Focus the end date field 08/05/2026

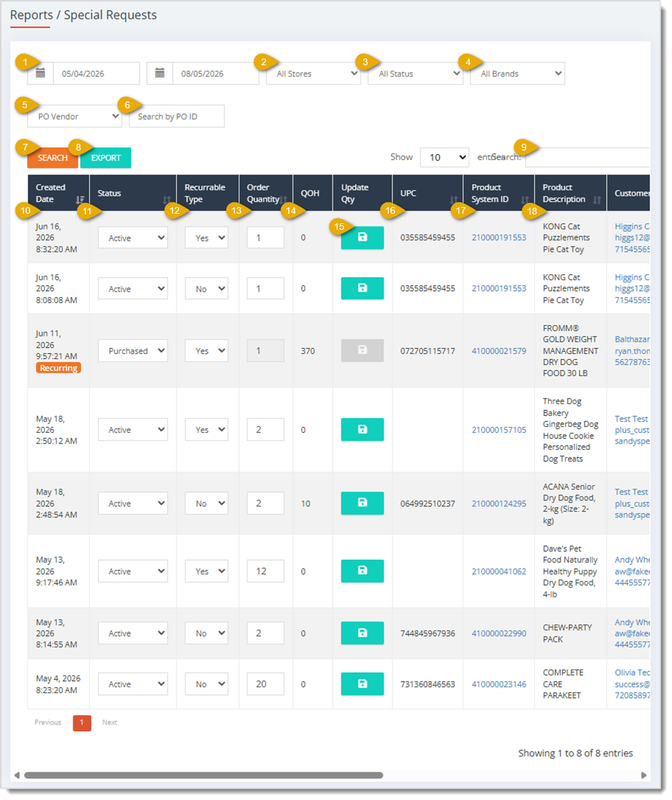216,73
